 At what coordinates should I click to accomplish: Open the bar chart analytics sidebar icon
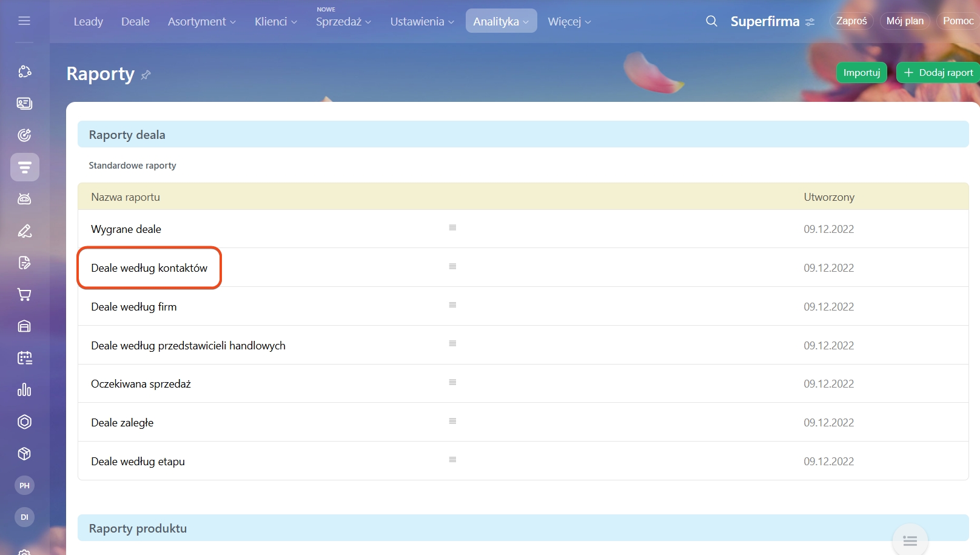(x=24, y=389)
